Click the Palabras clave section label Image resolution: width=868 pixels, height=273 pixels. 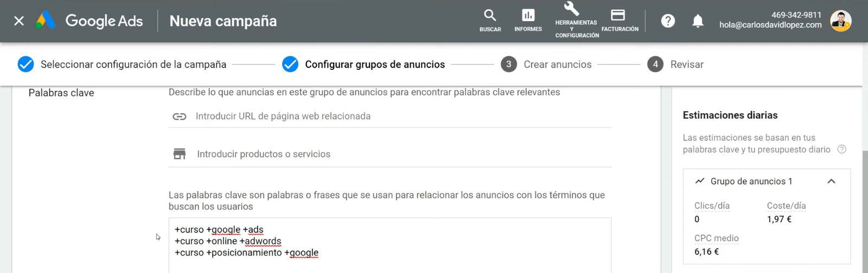click(61, 93)
